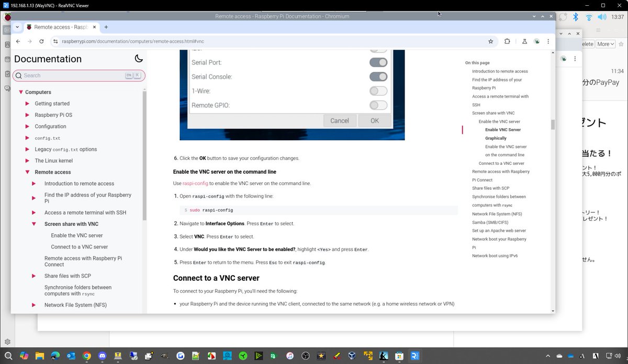Image resolution: width=628 pixels, height=364 pixels.
Task: Click the Cancel button in the image
Action: click(340, 120)
